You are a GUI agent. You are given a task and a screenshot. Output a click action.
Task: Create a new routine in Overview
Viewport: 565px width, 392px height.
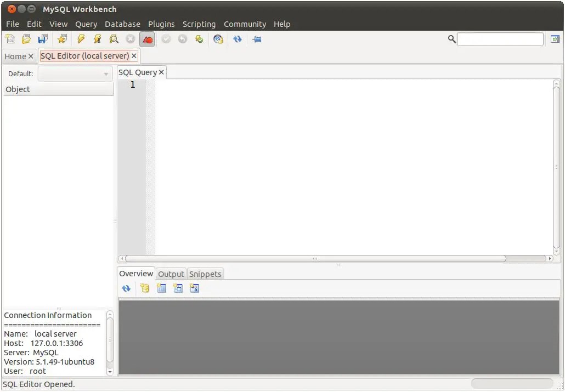pos(194,288)
